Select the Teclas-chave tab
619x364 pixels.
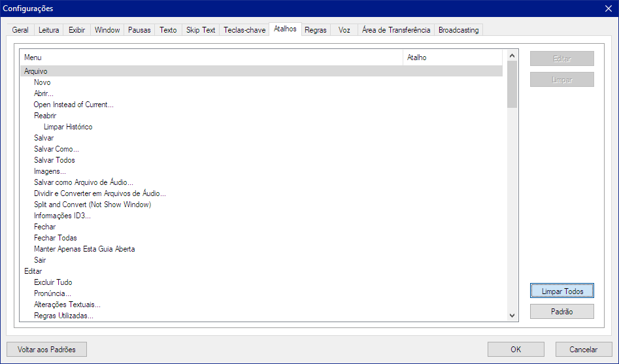pyautogui.click(x=244, y=30)
